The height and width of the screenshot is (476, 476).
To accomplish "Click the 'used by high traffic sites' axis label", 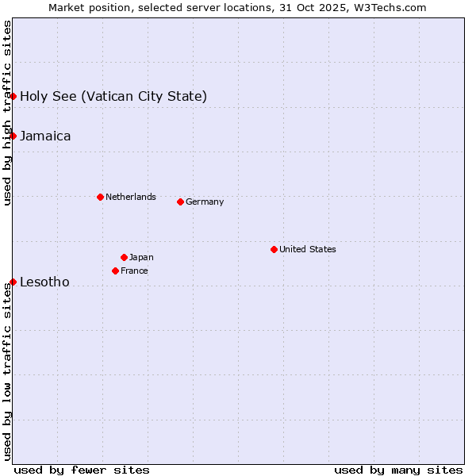I will (7, 113).
